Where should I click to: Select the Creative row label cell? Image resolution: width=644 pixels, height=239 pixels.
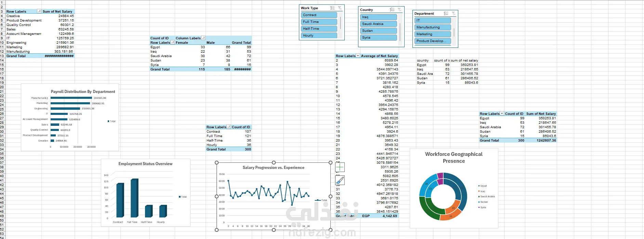[23, 16]
